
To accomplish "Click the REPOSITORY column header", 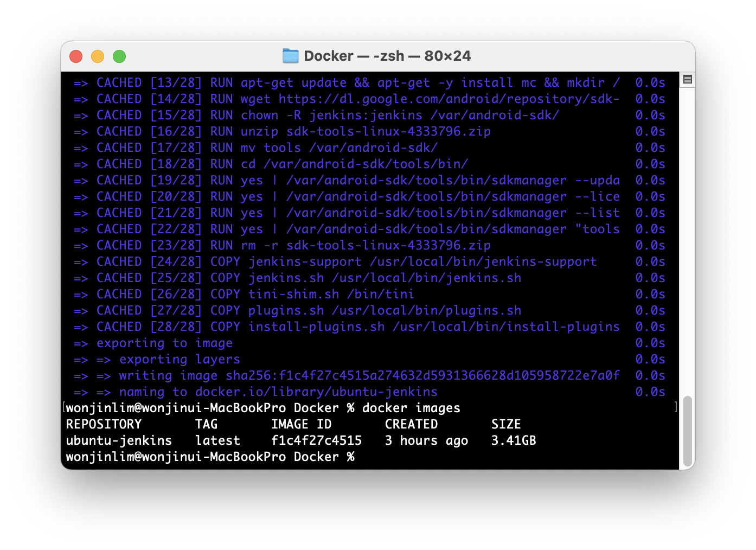I will click(x=104, y=424).
